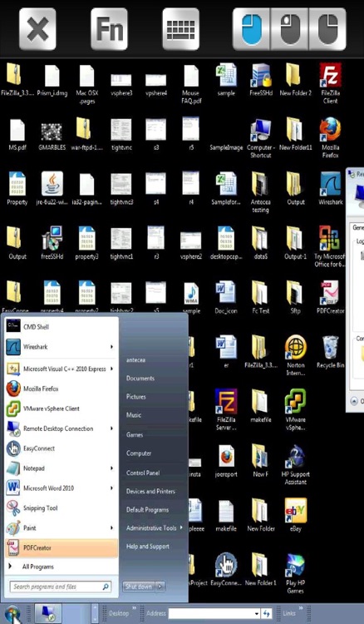Viewport: 364px width, 624px height.
Task: Open Mozilla Firefox desktop shortcut
Action: tap(330, 138)
